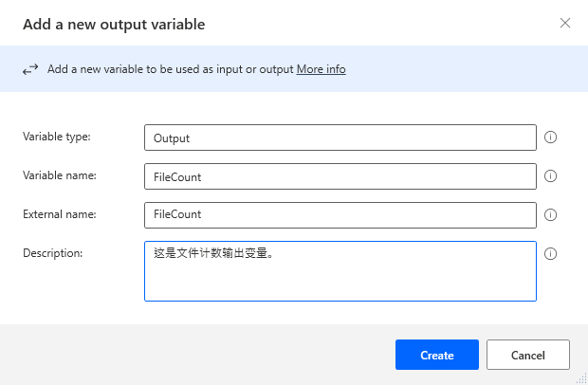Image resolution: width=588 pixels, height=385 pixels.
Task: Focus the External name field with FileCount
Action: 340,215
